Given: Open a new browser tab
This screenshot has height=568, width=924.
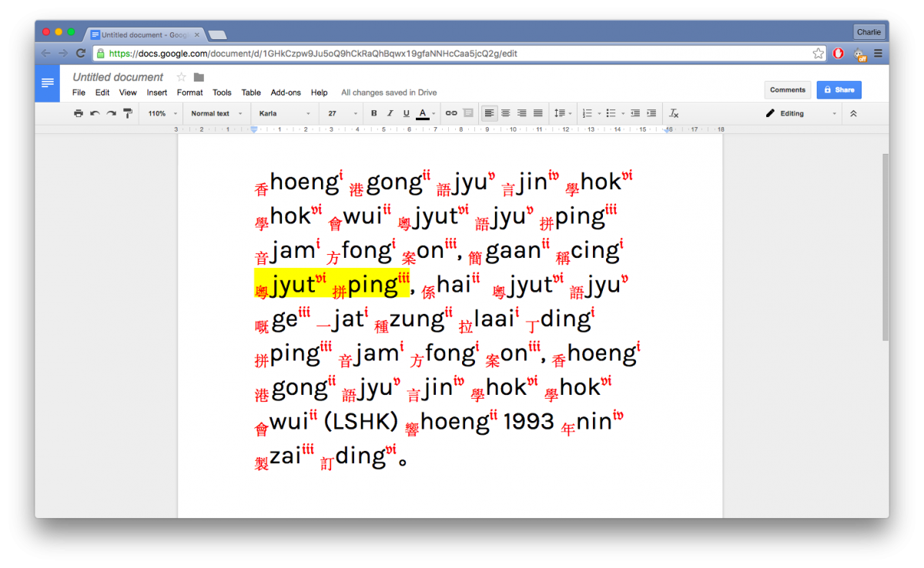Looking at the screenshot, I should tap(217, 35).
